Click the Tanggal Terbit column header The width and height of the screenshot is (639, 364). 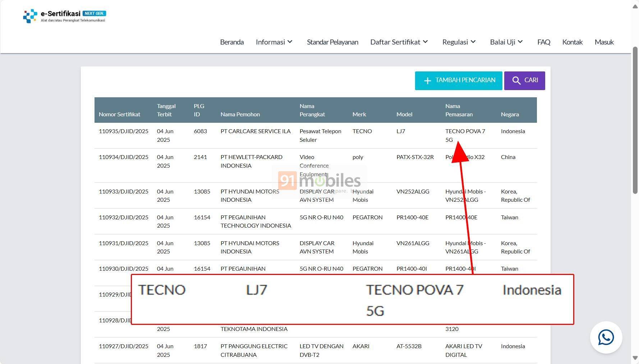[x=166, y=110]
